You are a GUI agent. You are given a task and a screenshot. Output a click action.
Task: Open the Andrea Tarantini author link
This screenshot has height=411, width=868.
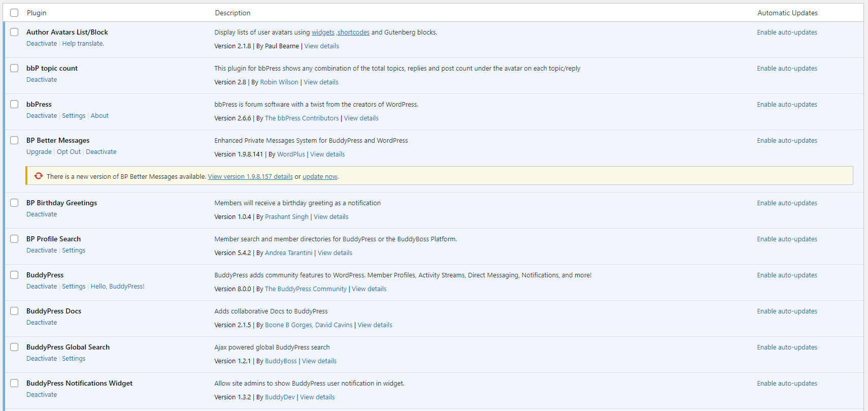coord(288,253)
